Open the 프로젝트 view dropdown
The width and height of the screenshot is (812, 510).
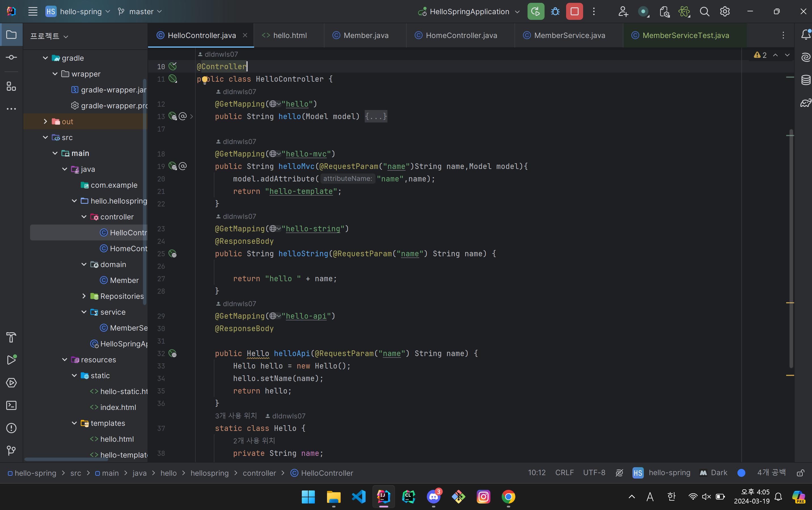tap(49, 36)
